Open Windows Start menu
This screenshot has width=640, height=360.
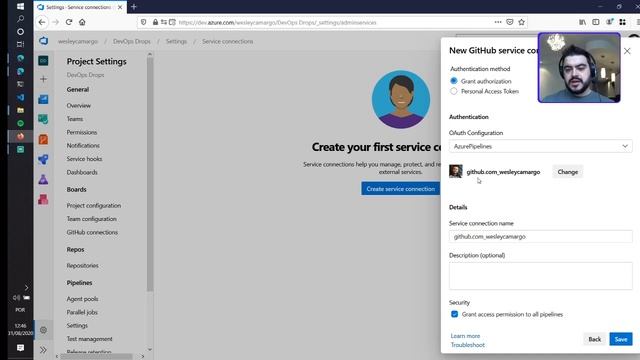(x=20, y=6)
